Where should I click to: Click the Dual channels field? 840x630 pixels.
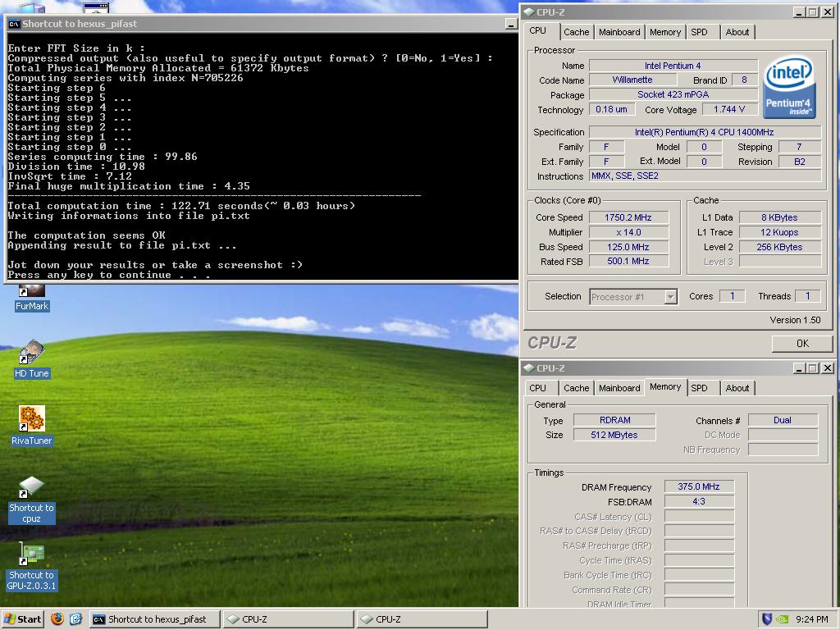click(x=783, y=420)
